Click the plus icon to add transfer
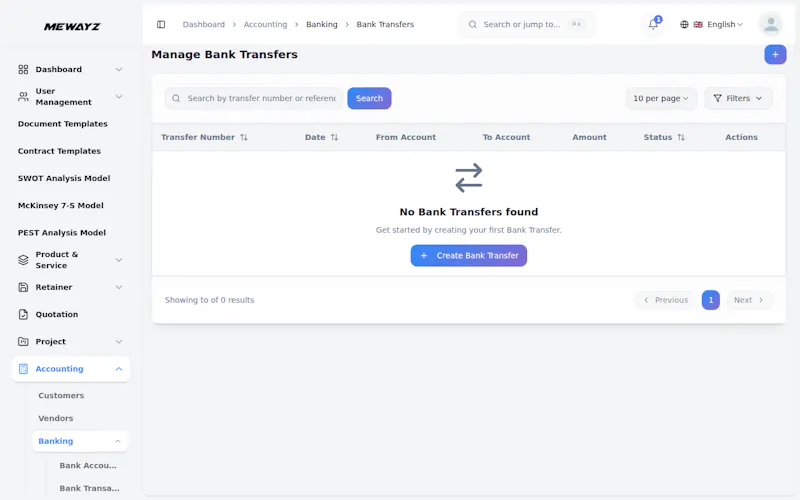Image resolution: width=800 pixels, height=500 pixels. pos(775,55)
